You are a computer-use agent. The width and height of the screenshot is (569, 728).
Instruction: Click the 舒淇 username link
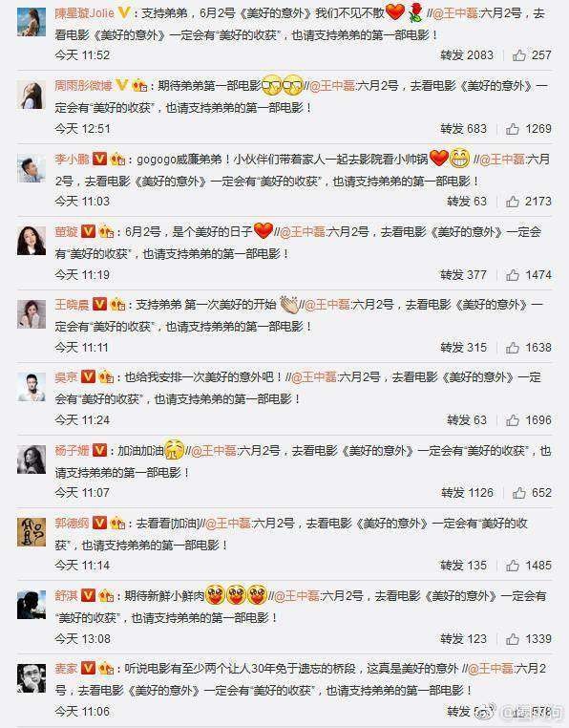pos(66,595)
